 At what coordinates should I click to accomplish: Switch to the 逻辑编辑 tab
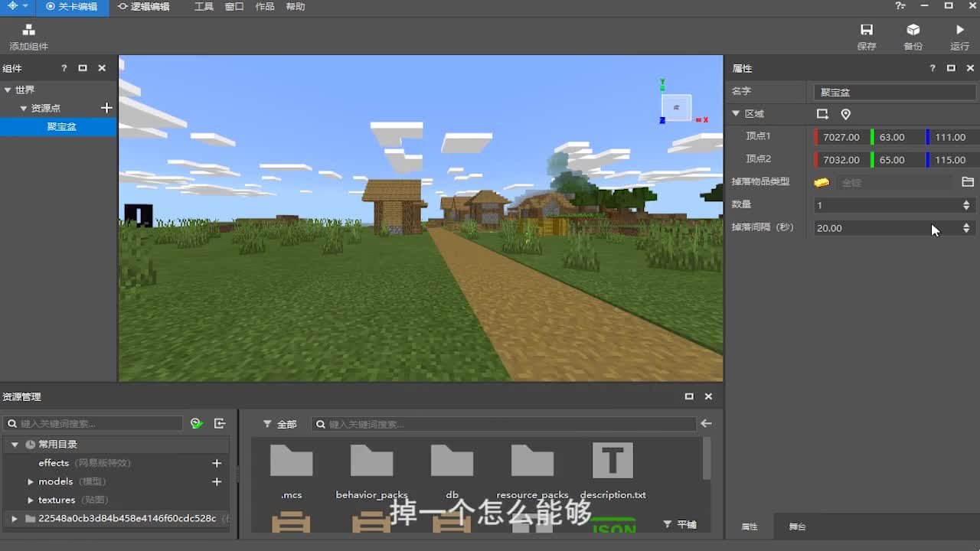(143, 7)
